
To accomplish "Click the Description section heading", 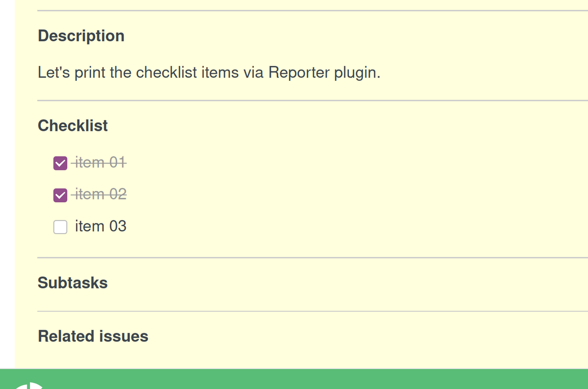I will tap(81, 36).
